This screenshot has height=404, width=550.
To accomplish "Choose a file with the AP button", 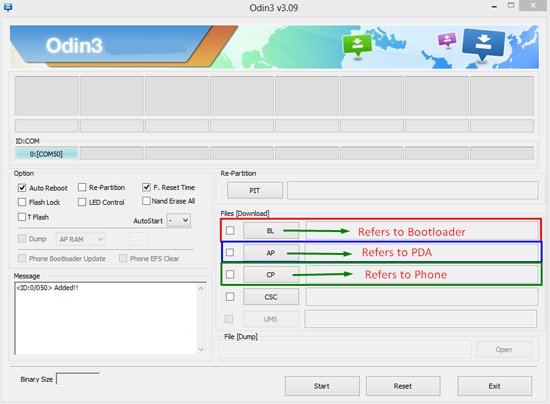I will click(x=271, y=253).
